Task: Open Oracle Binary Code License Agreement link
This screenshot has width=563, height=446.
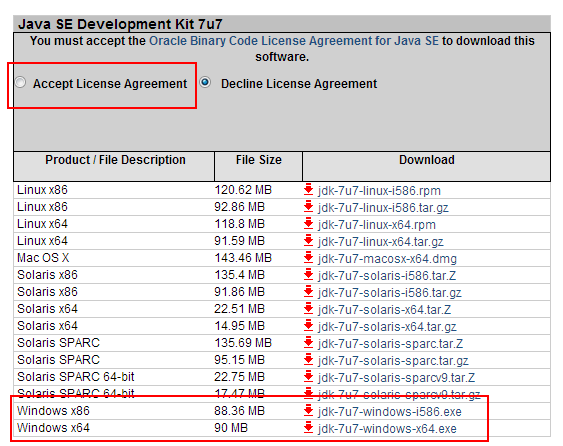Action: 294,41
